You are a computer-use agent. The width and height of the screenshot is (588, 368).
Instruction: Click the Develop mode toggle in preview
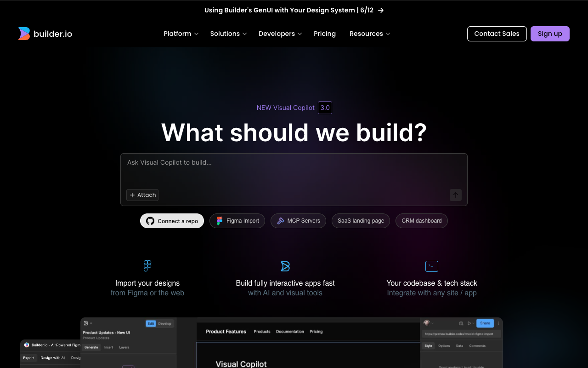165,323
